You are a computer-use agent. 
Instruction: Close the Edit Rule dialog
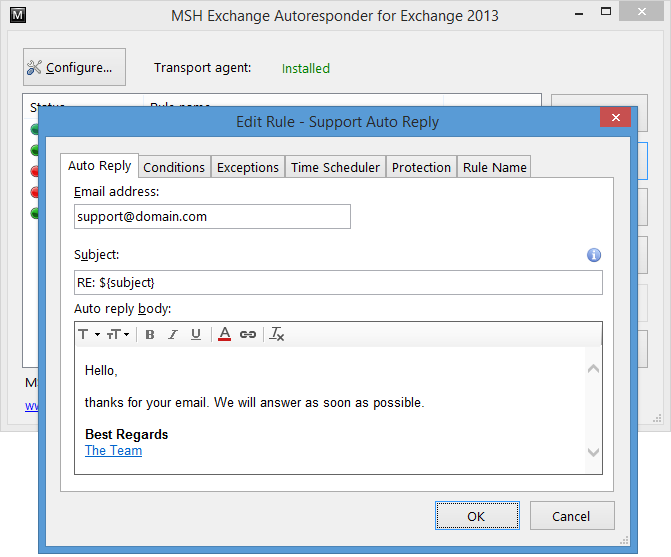pyautogui.click(x=615, y=117)
